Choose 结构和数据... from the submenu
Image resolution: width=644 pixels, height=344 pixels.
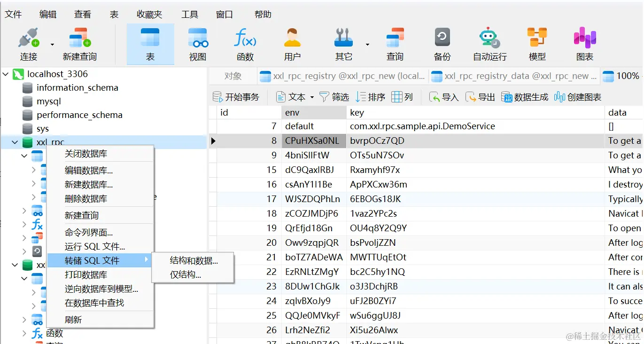coord(194,261)
